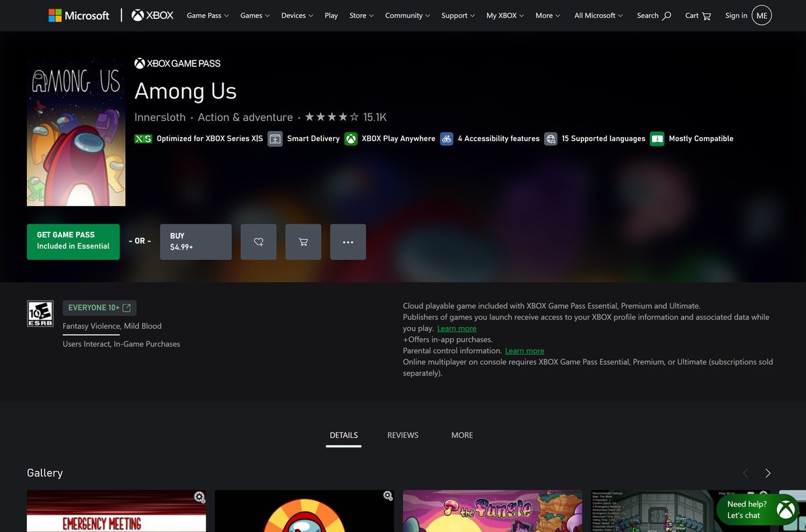Open the Play menu item
The width and height of the screenshot is (806, 532).
[331, 15]
